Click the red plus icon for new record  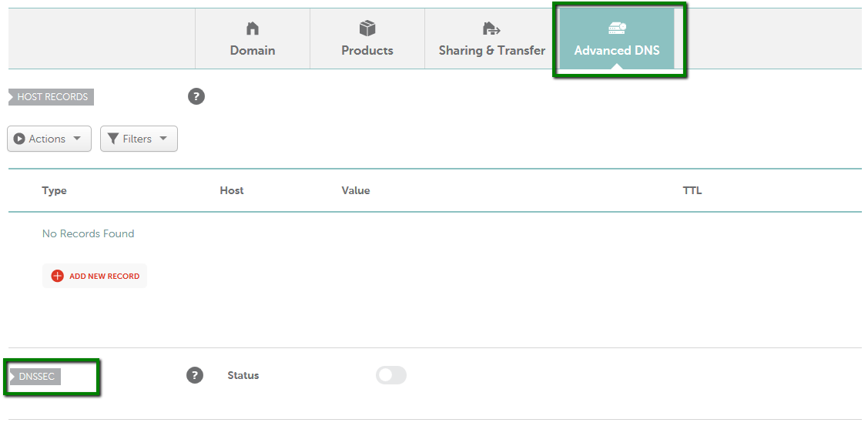coord(58,276)
